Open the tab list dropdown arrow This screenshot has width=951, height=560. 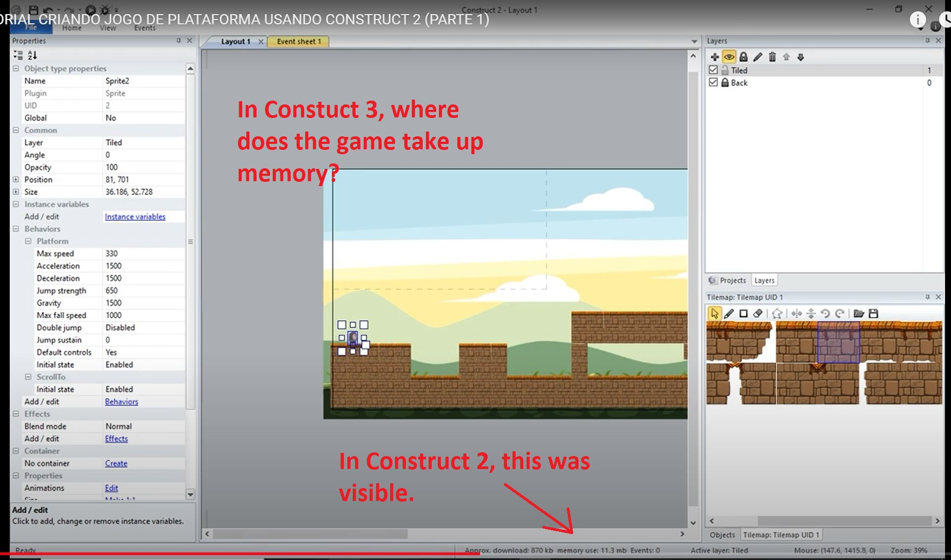pyautogui.click(x=694, y=42)
